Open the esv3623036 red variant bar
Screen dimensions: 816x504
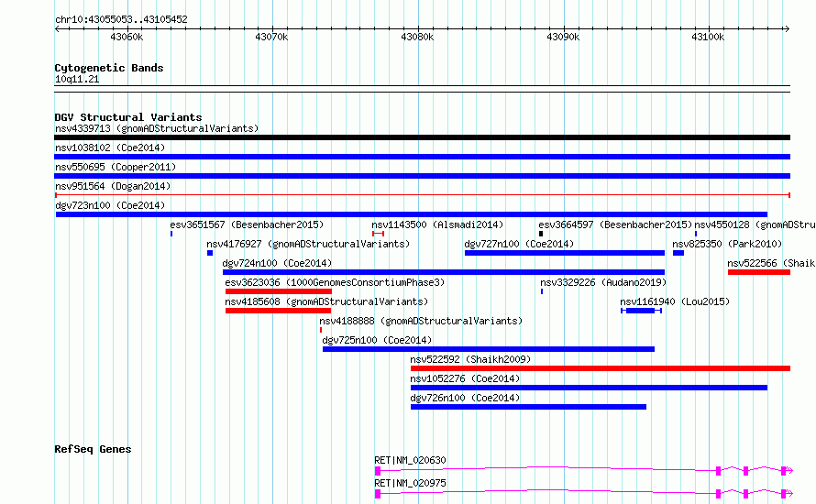(x=279, y=291)
